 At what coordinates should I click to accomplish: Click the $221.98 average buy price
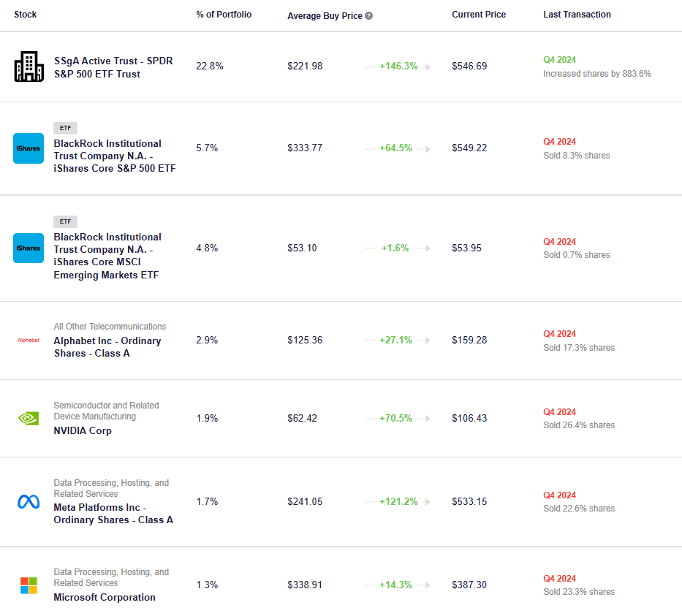pos(305,66)
